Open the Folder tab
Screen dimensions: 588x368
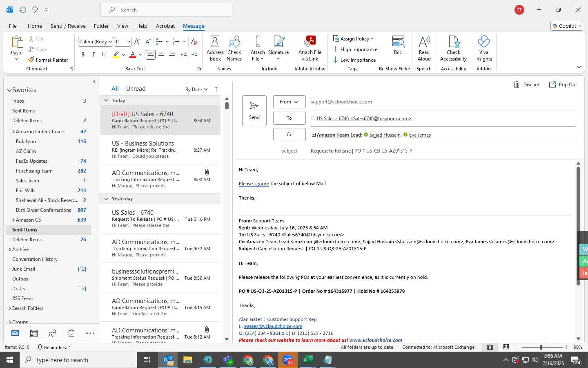pos(101,26)
